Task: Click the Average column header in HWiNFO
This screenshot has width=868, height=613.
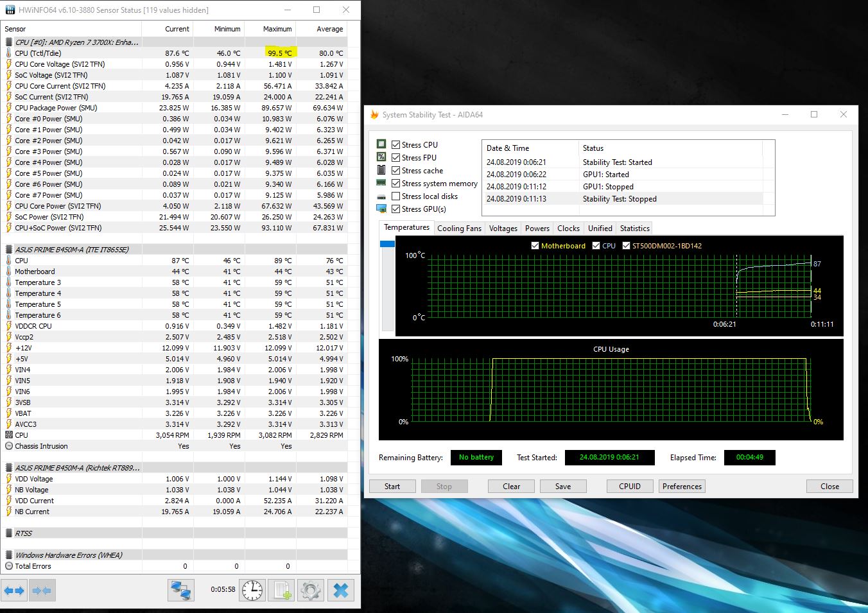Action: 322,29
